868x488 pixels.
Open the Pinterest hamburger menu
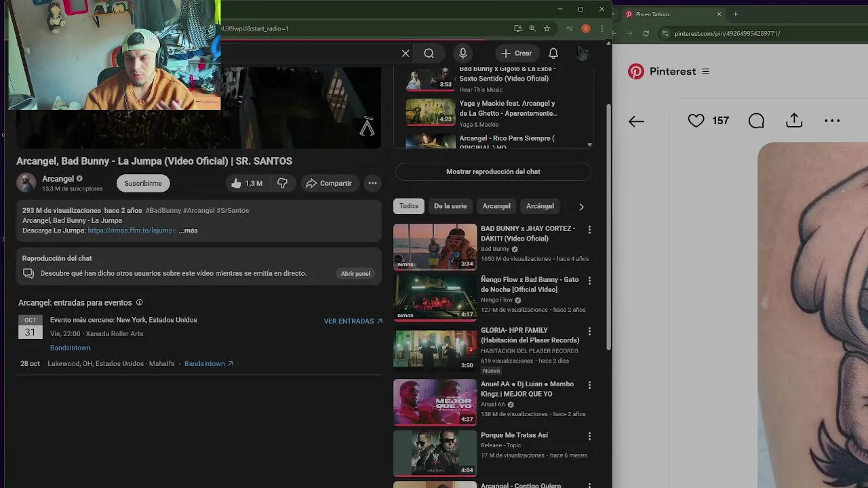tap(705, 72)
